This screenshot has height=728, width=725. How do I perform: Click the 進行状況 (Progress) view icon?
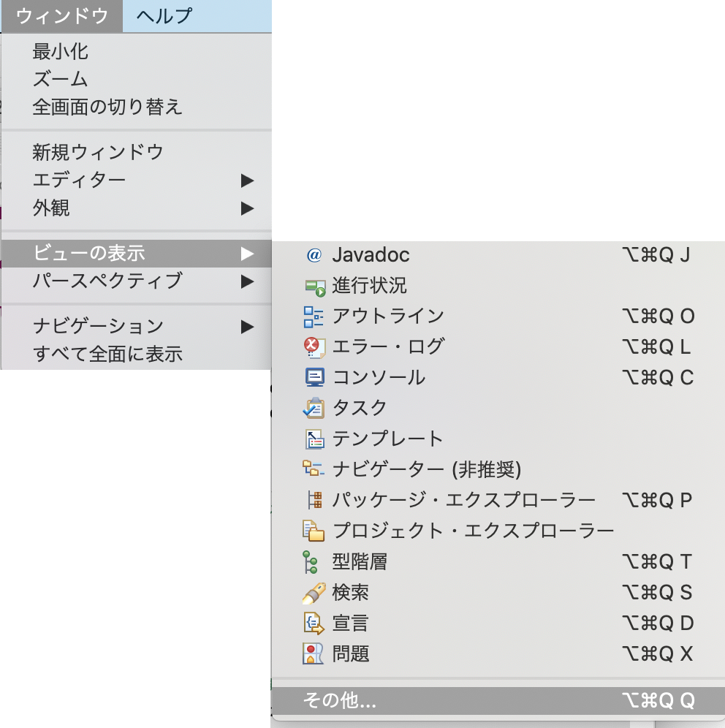[x=314, y=286]
